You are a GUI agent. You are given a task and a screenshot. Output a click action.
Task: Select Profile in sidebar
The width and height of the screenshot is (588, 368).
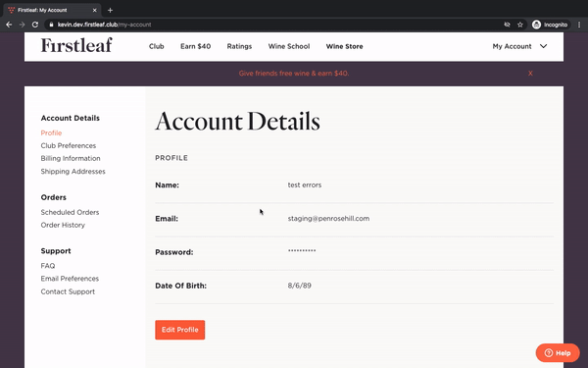click(51, 132)
